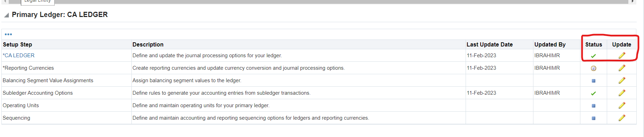Select the Legal Entity tab

click(38, 1)
